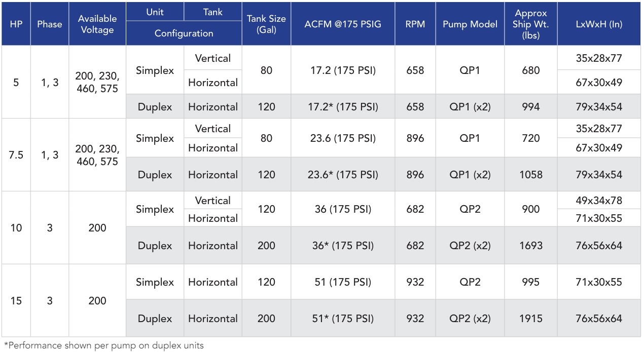Viewport: 644px width, 352px height.
Task: Select the Unit sub-header cell
Action: point(155,12)
